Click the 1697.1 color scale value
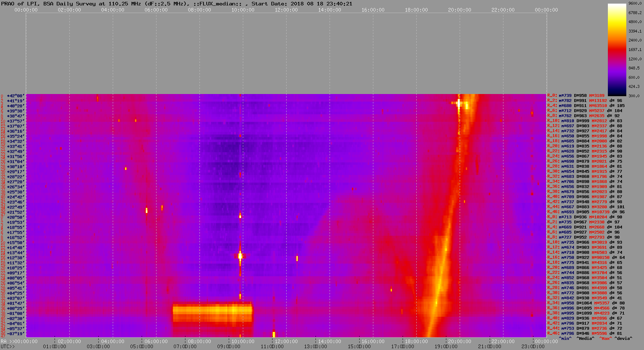The height and width of the screenshot is (350, 644). [x=635, y=50]
